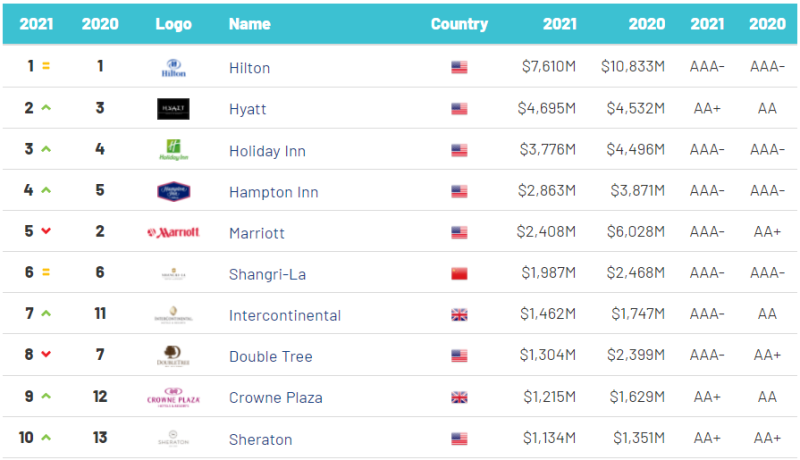The height and width of the screenshot is (460, 800).
Task: Open the Intercontinental name link
Action: click(285, 315)
